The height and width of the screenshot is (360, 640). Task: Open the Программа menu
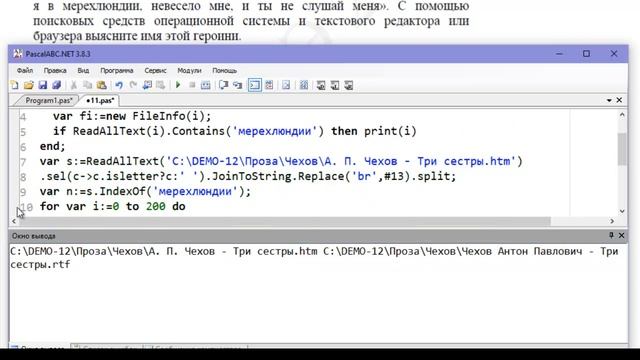[x=117, y=70]
